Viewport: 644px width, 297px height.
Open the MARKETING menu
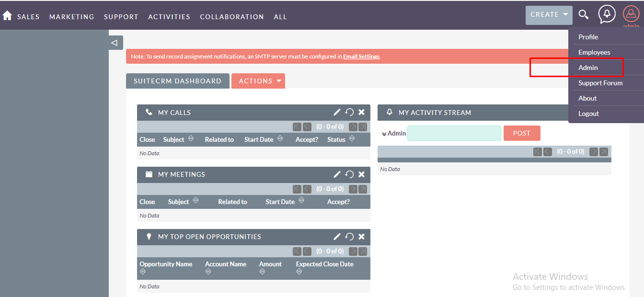tap(72, 17)
